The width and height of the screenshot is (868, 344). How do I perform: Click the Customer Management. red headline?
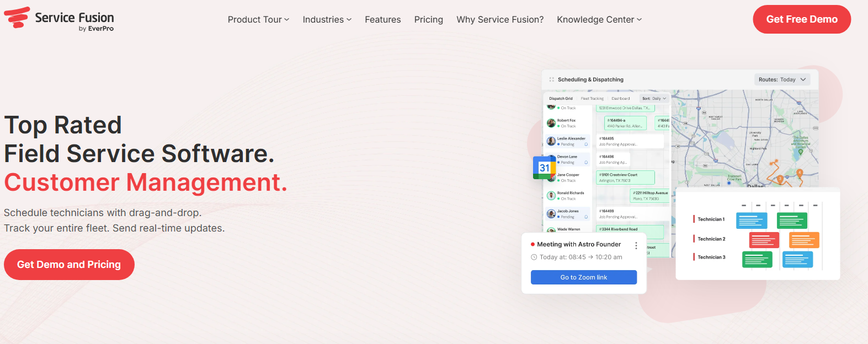(x=146, y=182)
